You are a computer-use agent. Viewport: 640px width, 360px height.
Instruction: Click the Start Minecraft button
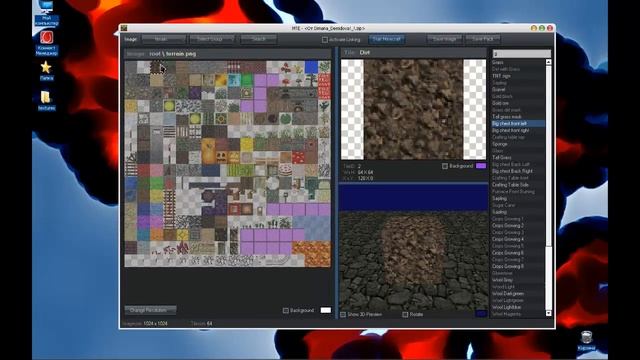pyautogui.click(x=387, y=39)
